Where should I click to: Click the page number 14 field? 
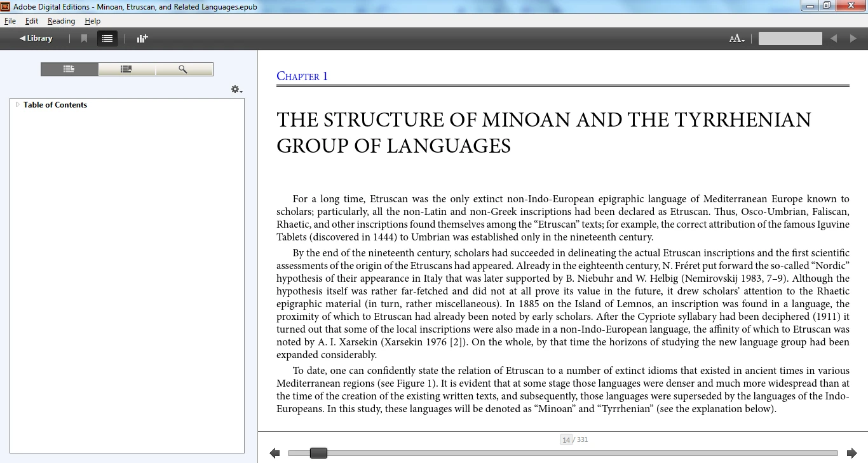coord(566,439)
